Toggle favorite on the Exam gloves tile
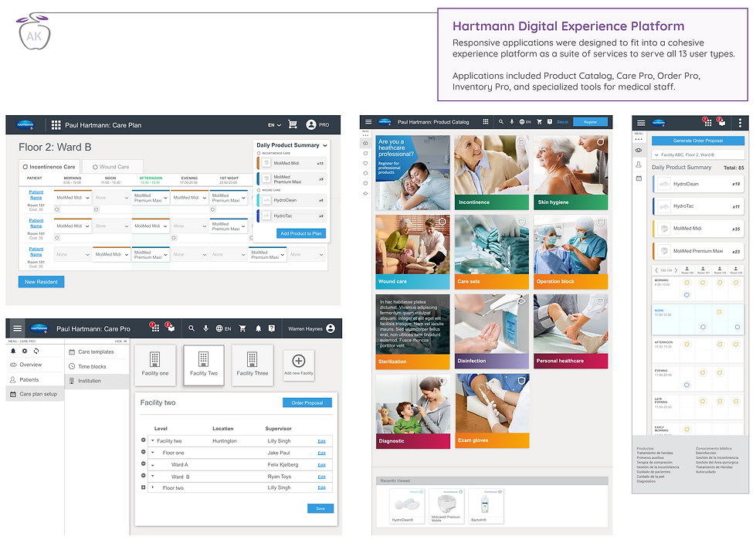This screenshot has width=756, height=550. click(x=521, y=381)
